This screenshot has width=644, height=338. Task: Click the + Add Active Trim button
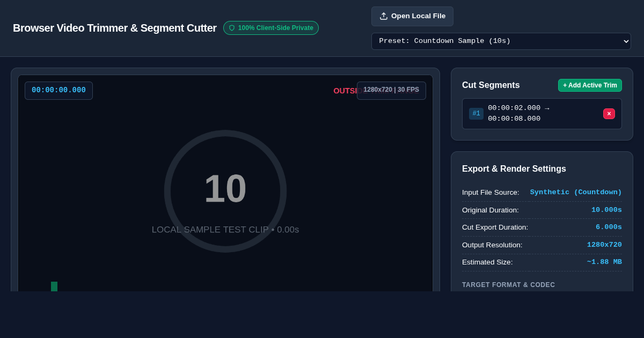click(590, 85)
